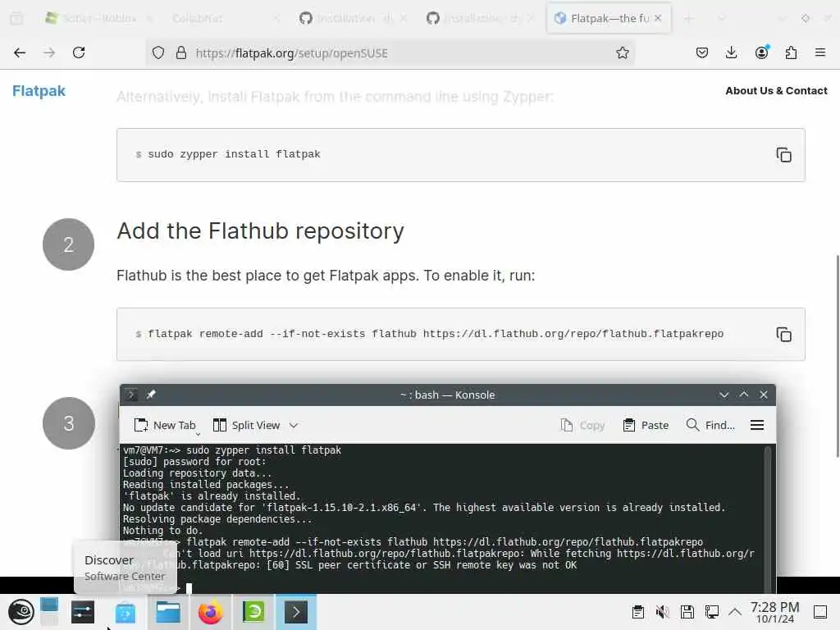Click the 'Add the Flathub repository' heading
840x630 pixels.
[x=260, y=231]
